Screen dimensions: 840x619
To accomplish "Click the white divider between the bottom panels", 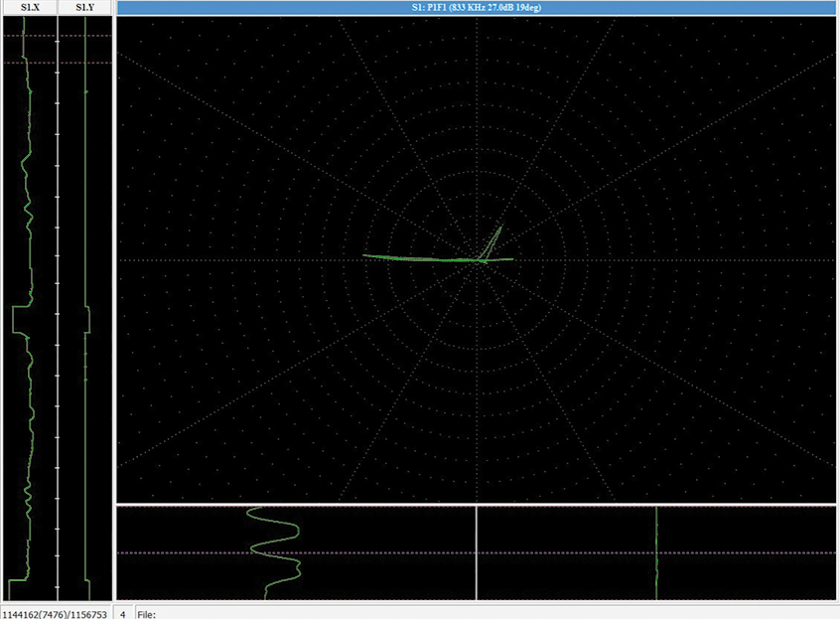I will coord(477,552).
